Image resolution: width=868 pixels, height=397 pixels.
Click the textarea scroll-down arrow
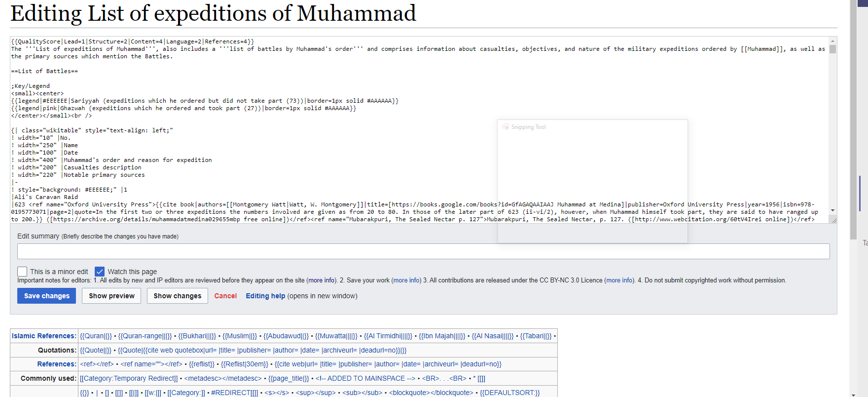pyautogui.click(x=832, y=211)
